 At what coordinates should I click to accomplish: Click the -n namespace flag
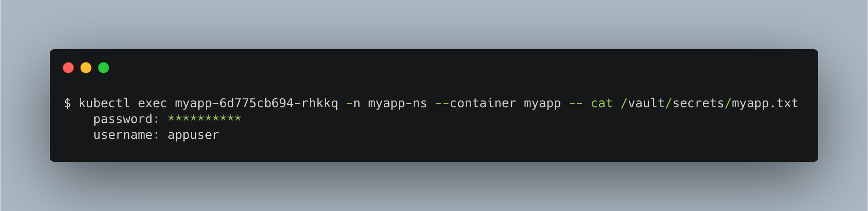[353, 103]
